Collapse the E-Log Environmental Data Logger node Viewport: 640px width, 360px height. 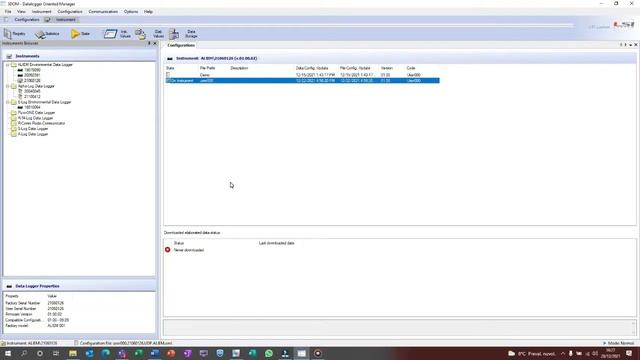[x=7, y=102]
